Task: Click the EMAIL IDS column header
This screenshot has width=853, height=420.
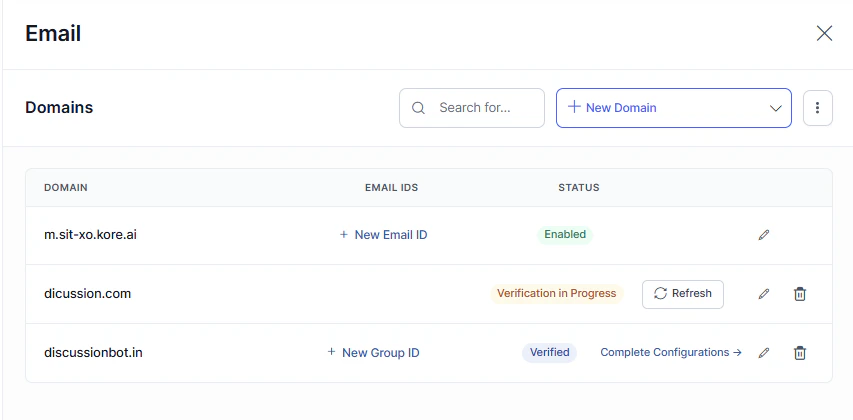Action: pyautogui.click(x=391, y=188)
